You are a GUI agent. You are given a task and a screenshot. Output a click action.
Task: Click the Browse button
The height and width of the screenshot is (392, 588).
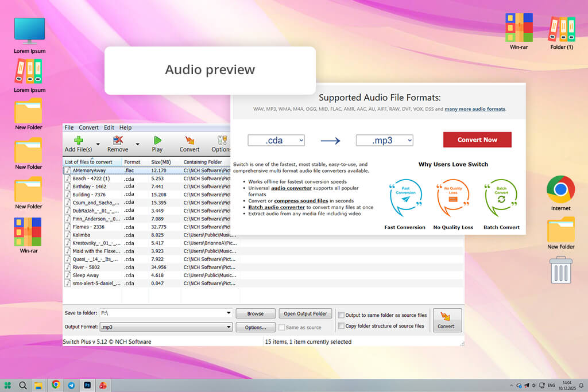256,314
